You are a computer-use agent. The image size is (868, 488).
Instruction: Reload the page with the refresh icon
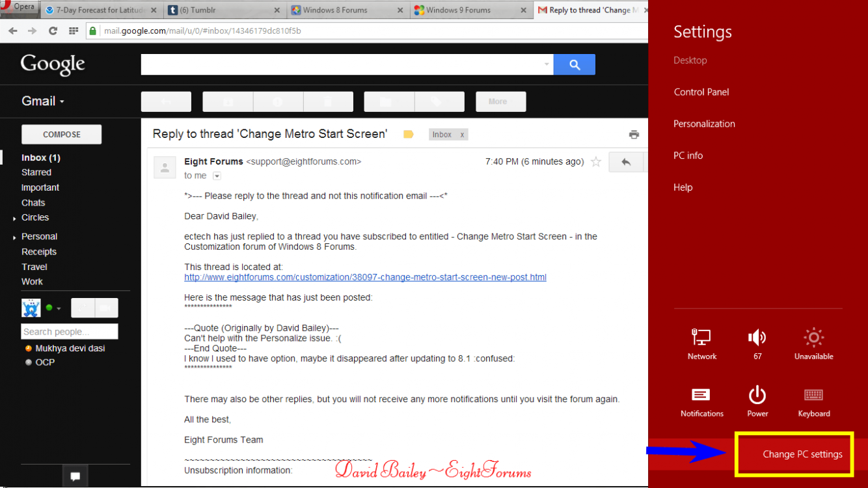coord(53,31)
